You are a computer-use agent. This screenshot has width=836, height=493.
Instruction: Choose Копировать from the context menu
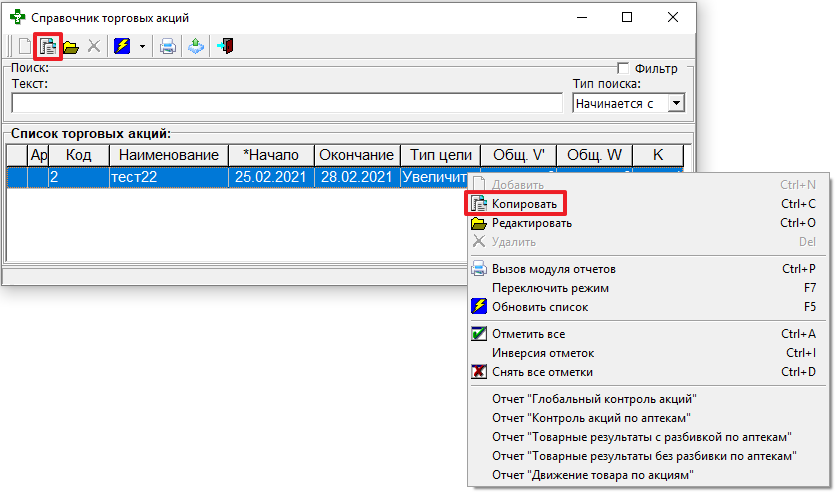[x=524, y=204]
